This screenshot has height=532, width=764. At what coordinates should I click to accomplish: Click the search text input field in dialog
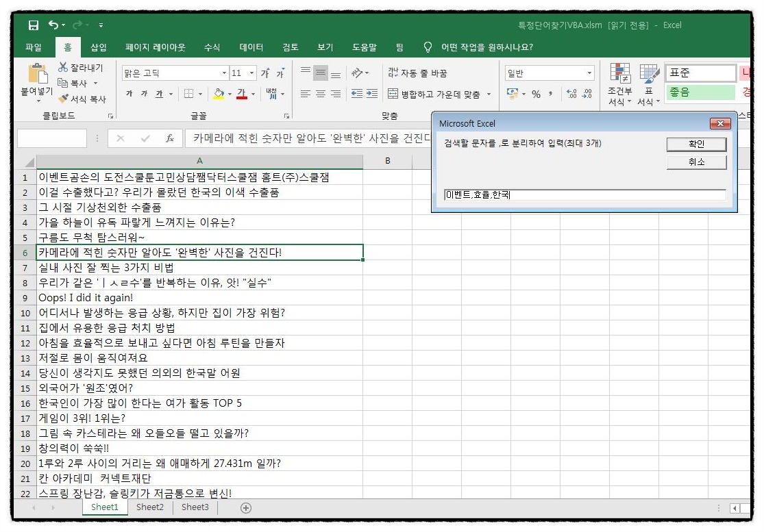click(x=584, y=195)
